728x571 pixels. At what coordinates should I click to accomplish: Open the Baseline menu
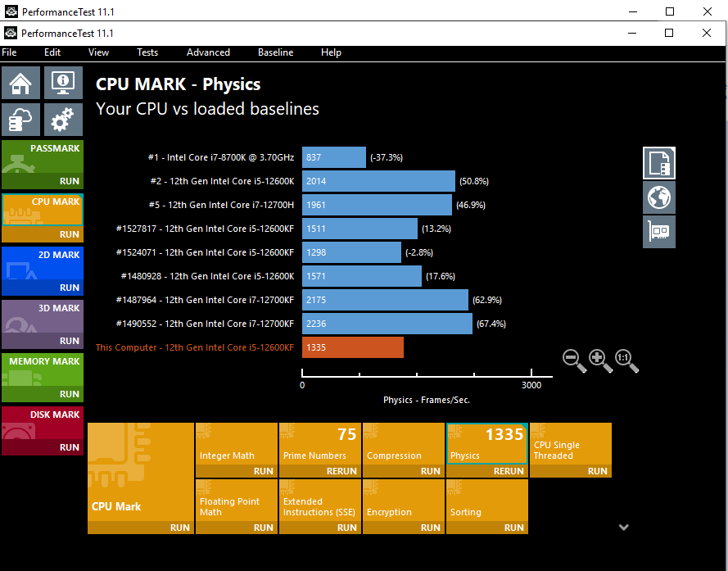[275, 52]
